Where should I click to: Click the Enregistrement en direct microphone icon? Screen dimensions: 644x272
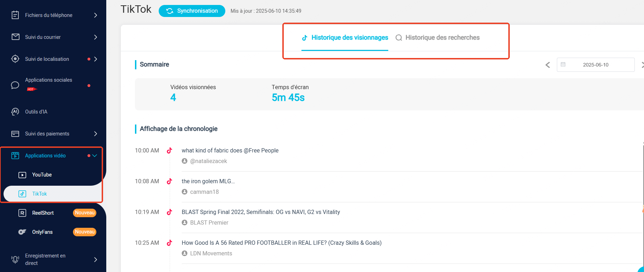[15, 259]
